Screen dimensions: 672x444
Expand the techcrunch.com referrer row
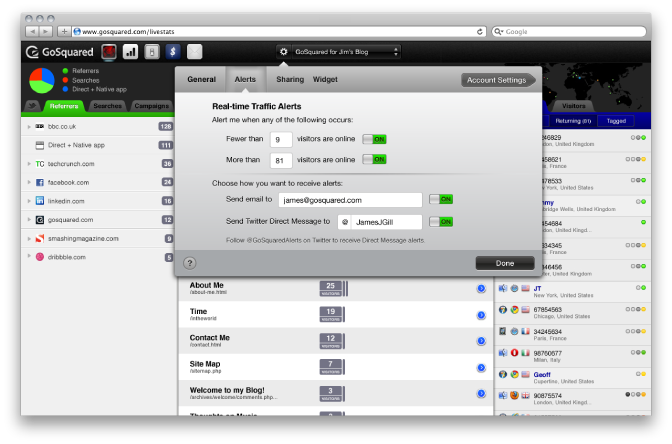(x=29, y=164)
